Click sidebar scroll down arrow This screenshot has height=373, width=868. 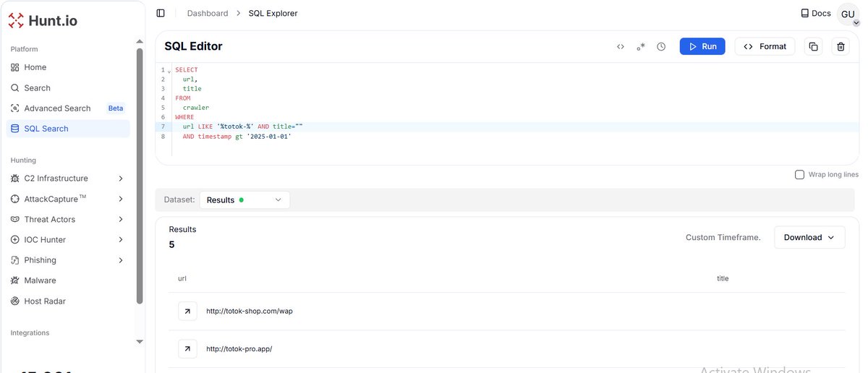[140, 341]
